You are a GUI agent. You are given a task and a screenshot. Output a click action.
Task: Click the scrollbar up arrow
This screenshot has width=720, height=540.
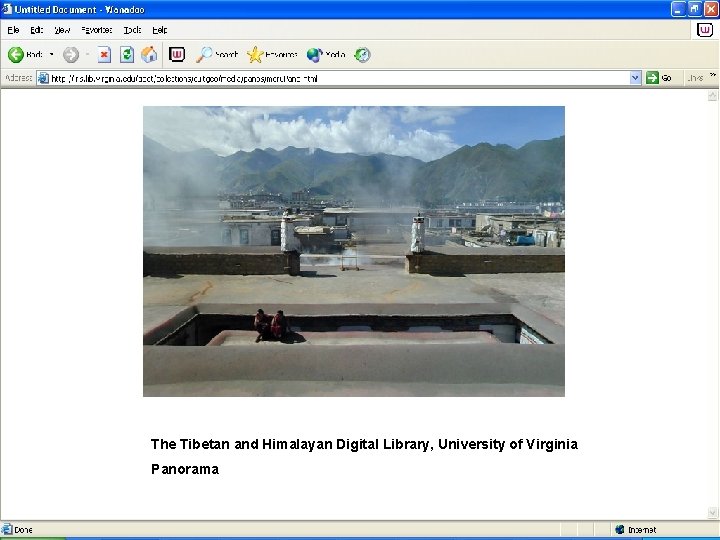pyautogui.click(x=712, y=96)
